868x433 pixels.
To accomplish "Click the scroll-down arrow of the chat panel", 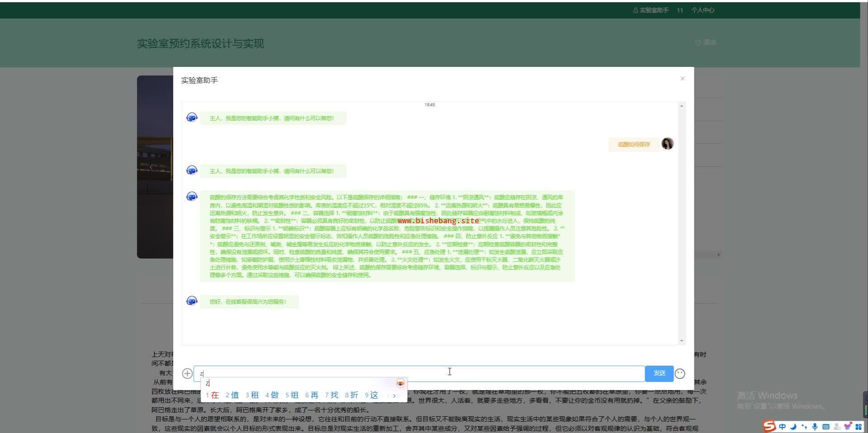I will coord(682,341).
